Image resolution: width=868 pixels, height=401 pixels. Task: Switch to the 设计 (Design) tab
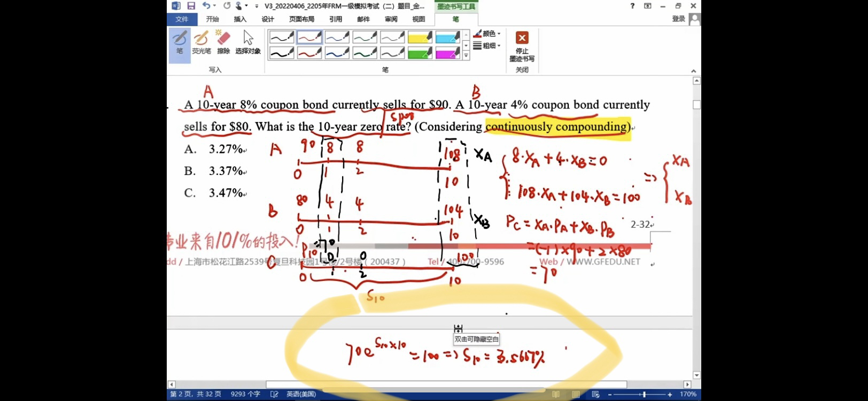tap(268, 19)
